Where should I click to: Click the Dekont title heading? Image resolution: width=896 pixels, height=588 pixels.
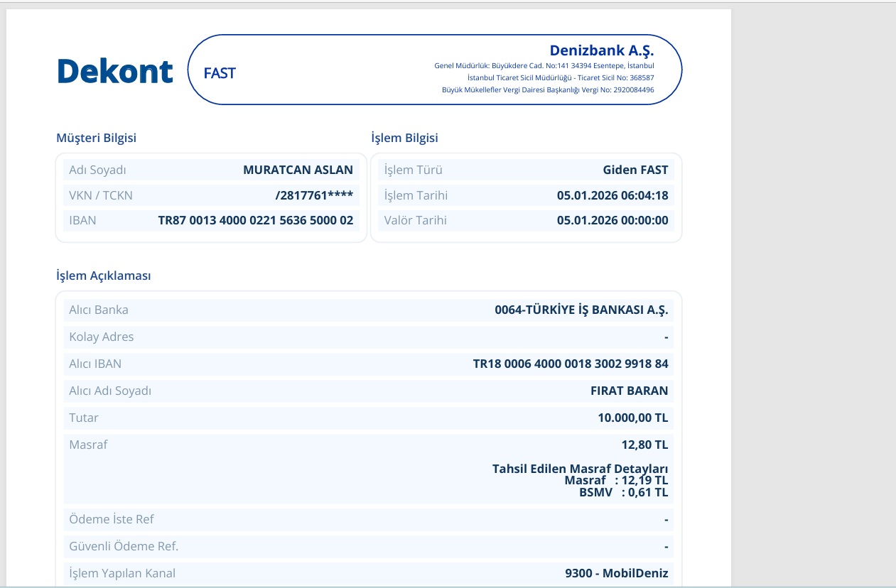tap(115, 71)
